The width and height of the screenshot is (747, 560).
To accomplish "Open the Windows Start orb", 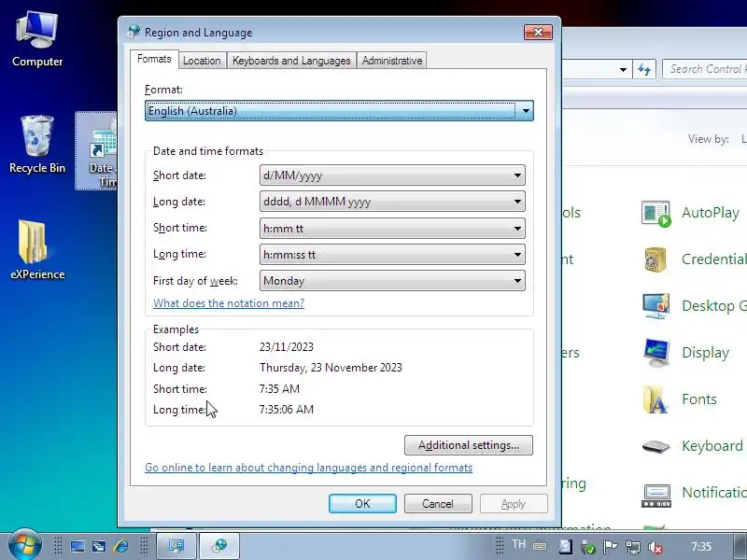I will pos(24,545).
